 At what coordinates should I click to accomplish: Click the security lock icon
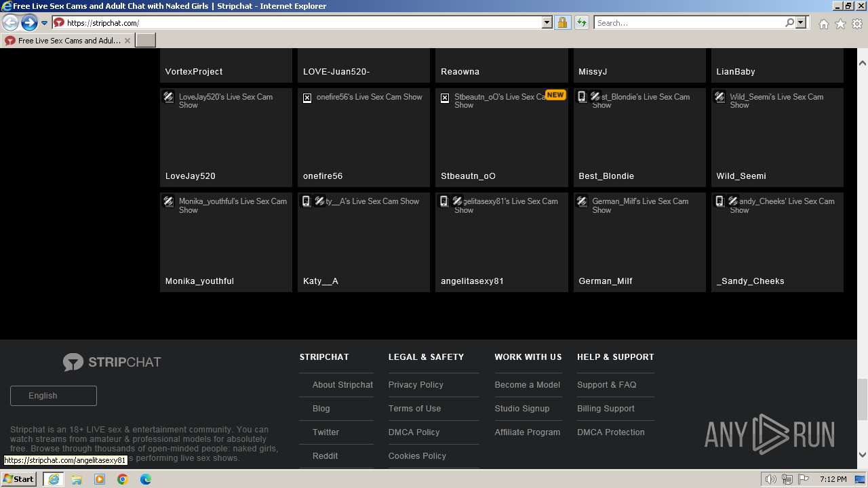coord(562,22)
